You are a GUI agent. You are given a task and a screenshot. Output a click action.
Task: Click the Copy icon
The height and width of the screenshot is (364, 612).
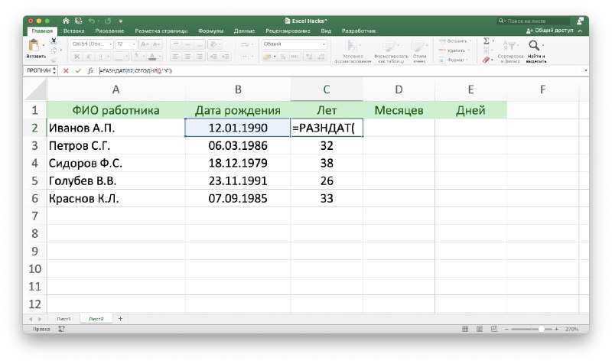point(54,50)
